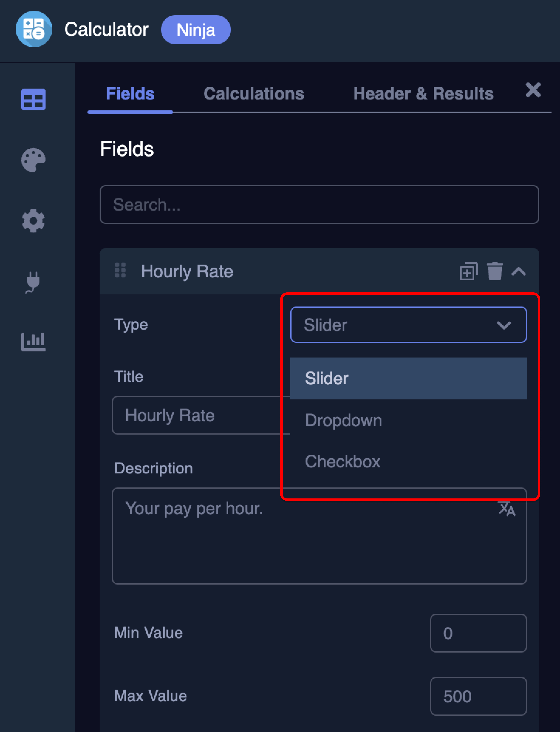Delete the Hourly Rate field
Viewport: 560px width, 732px height.
click(x=495, y=272)
